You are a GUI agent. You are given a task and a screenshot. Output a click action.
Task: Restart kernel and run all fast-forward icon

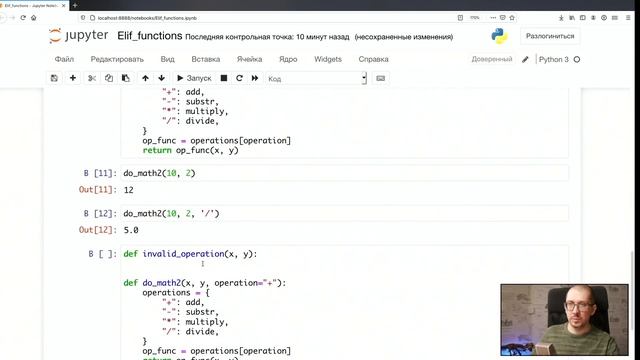click(x=255, y=78)
